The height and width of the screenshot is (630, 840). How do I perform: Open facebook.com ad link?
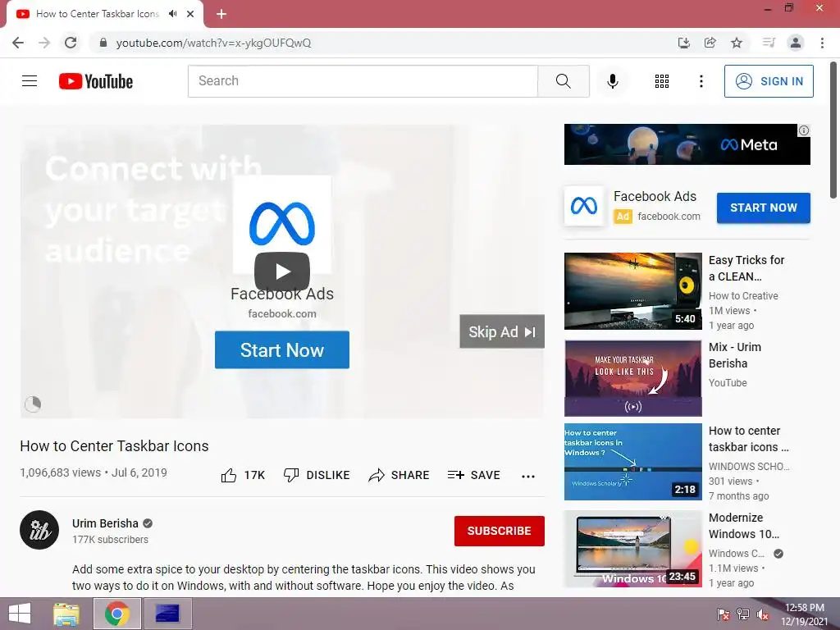(x=669, y=217)
